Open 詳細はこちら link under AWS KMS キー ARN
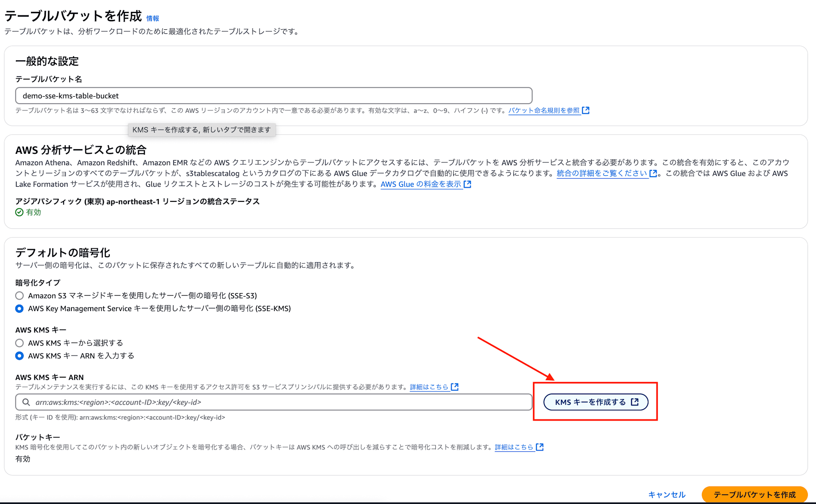 pyautogui.click(x=429, y=387)
